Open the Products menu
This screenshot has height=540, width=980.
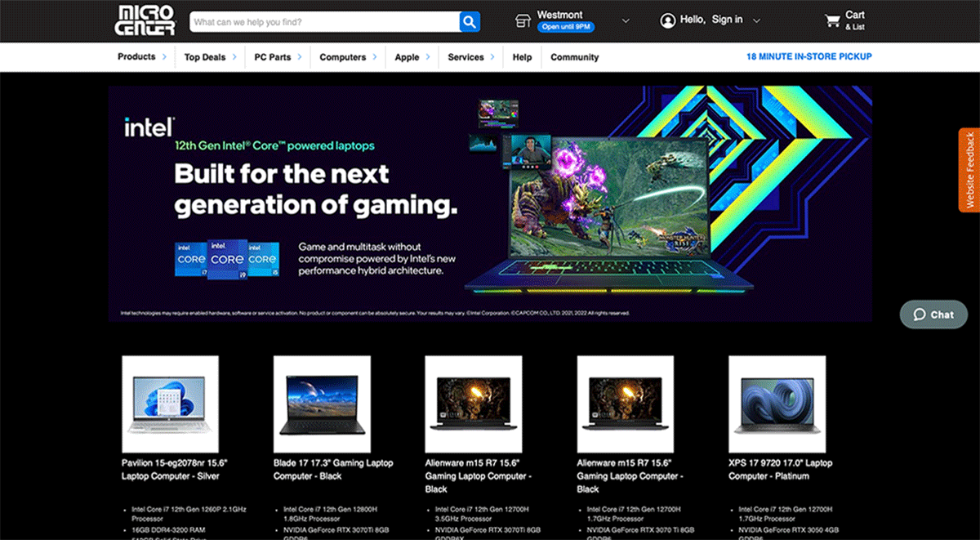pyautogui.click(x=136, y=56)
